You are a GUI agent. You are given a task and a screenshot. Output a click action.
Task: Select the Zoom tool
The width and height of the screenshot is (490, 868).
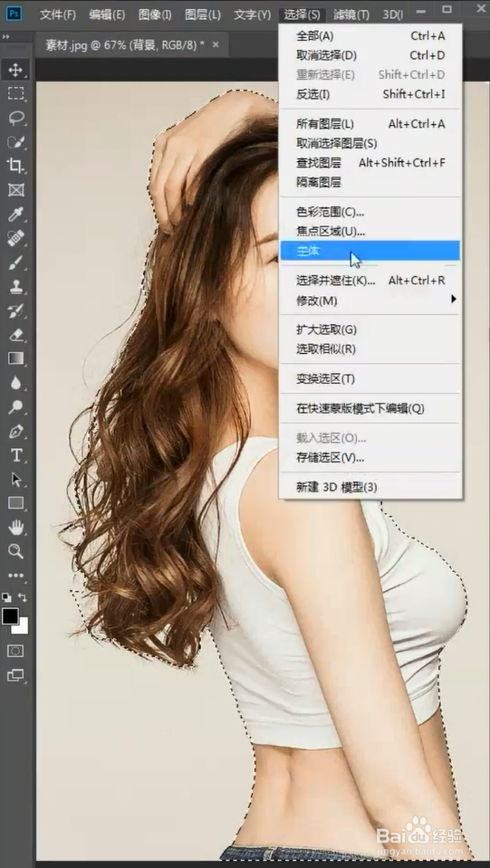click(x=15, y=551)
